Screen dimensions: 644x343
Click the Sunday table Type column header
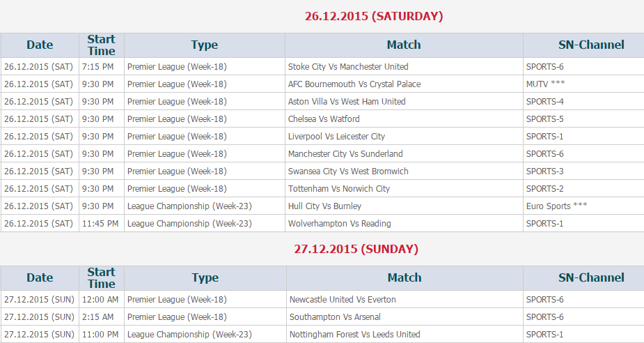point(205,277)
